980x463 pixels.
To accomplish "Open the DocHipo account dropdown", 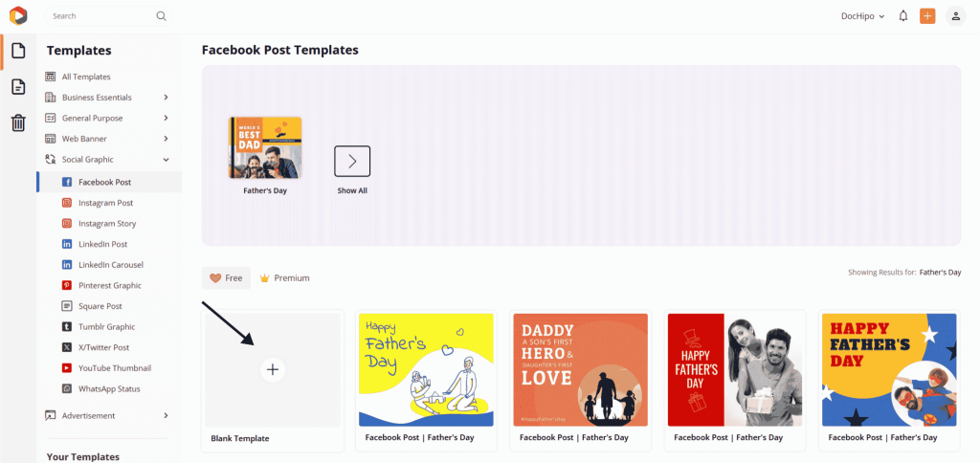I will 863,16.
